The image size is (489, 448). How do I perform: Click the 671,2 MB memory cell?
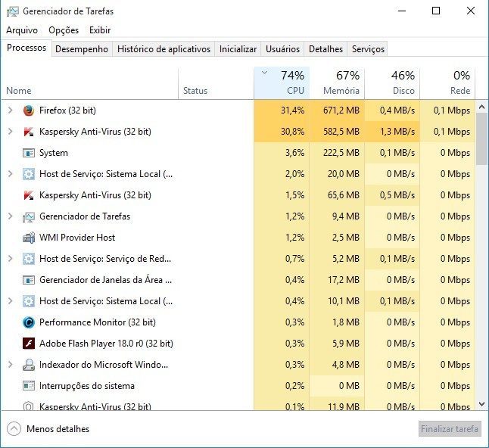[x=337, y=110]
